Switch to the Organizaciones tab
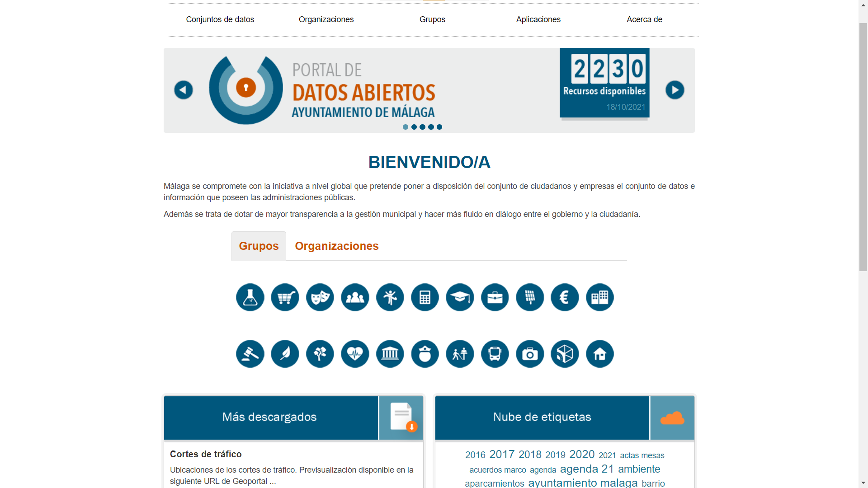The height and width of the screenshot is (488, 868). tap(336, 246)
